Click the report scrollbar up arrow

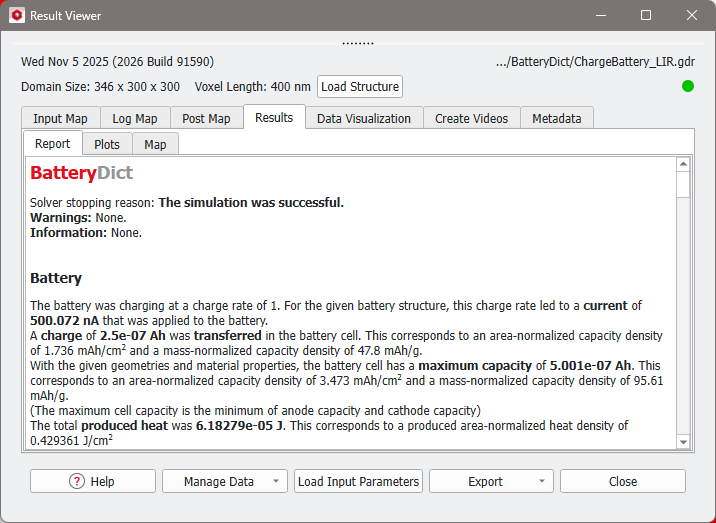[683, 164]
